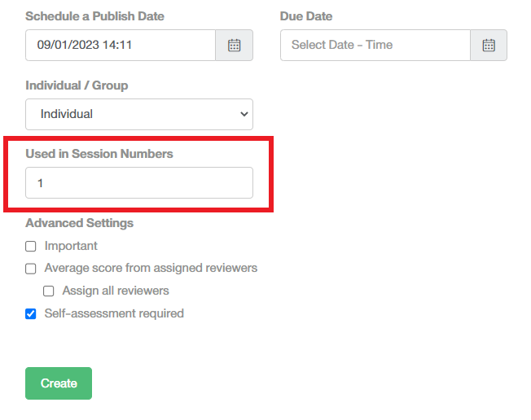
Task: Click 'Average score from assigned reviewers' label text
Action: coord(151,268)
